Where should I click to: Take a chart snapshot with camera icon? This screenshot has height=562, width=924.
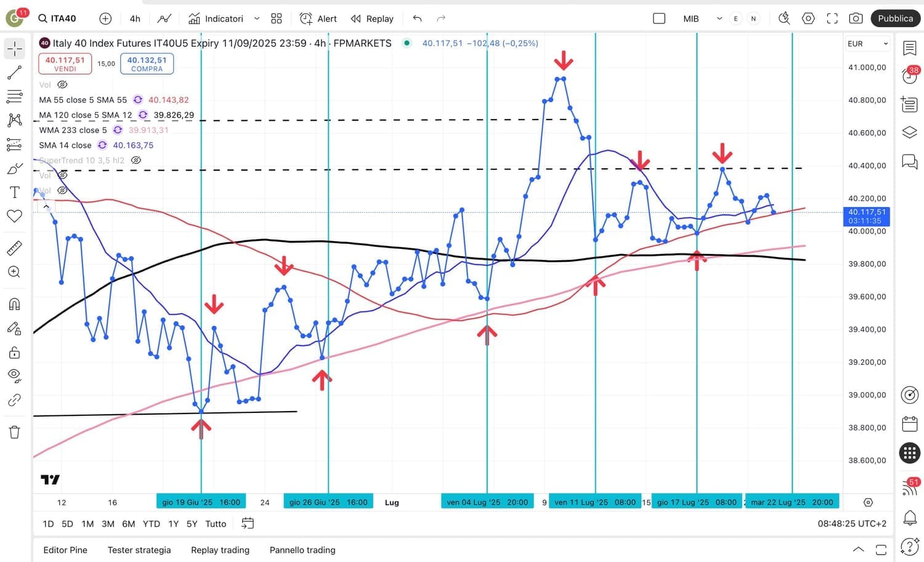pos(856,18)
